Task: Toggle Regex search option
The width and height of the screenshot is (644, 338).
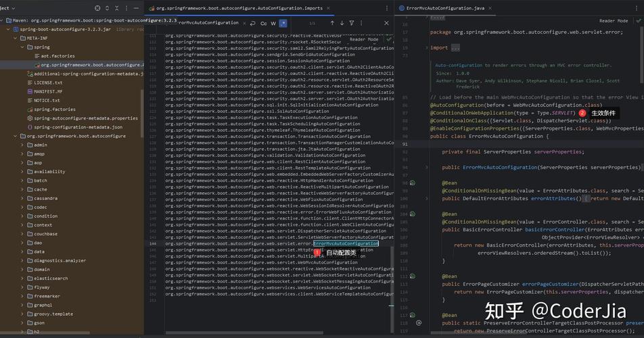Action: [x=283, y=24]
